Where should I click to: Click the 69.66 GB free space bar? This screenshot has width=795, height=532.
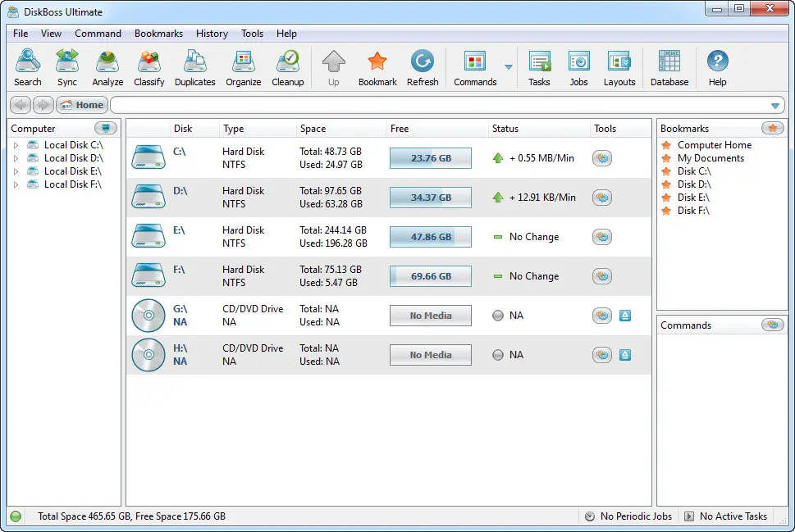(431, 276)
